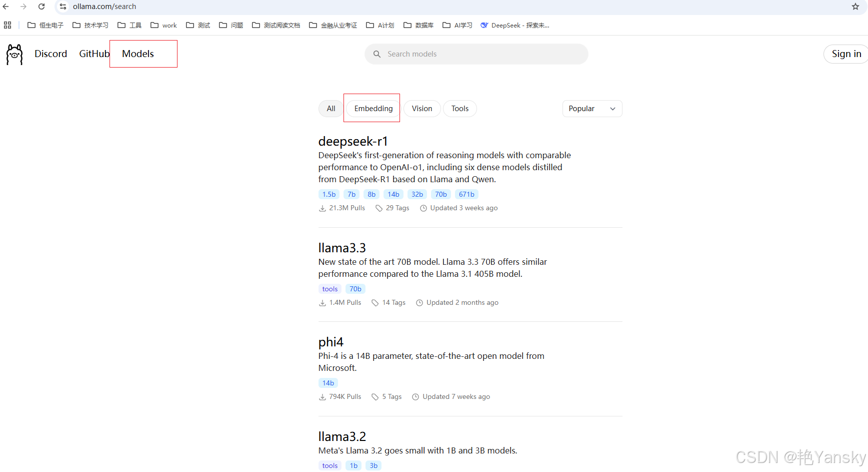Click the address bar URL
The width and height of the screenshot is (868, 472).
[104, 7]
